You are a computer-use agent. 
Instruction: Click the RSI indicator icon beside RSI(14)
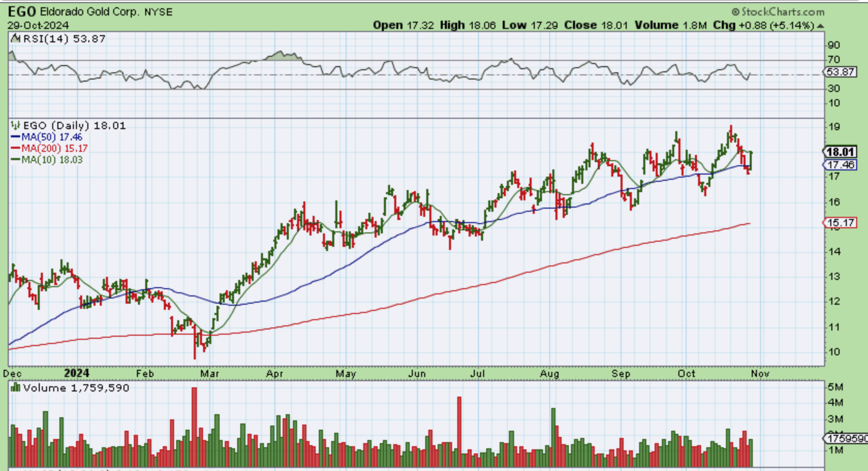click(16, 39)
